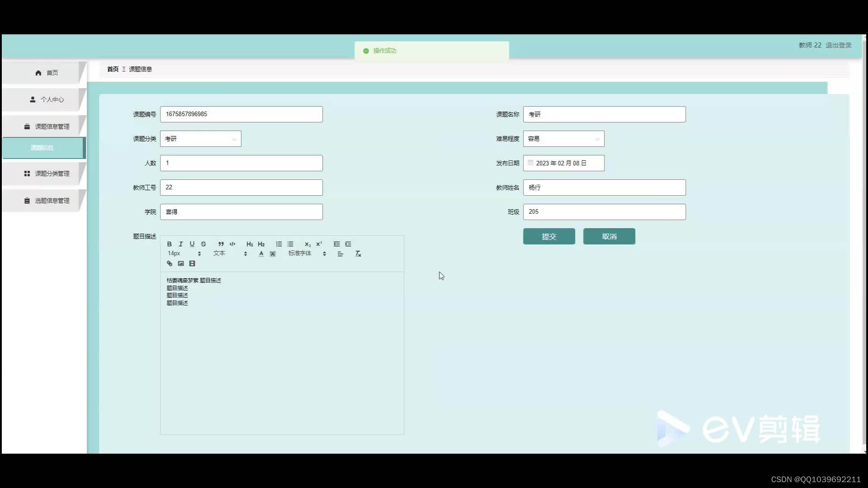Apply superscript formatting
The width and height of the screenshot is (868, 488).
pos(319,244)
